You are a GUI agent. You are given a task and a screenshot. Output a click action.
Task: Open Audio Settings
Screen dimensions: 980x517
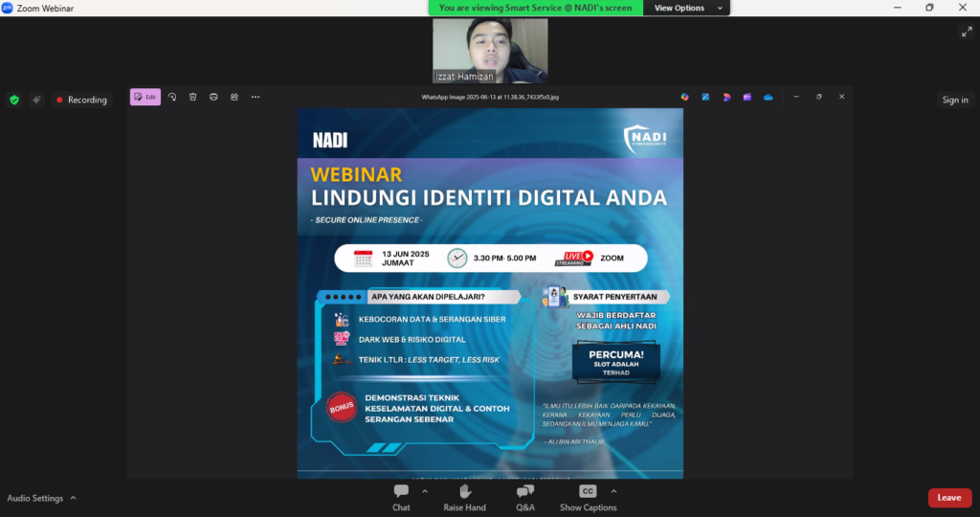[x=35, y=498]
